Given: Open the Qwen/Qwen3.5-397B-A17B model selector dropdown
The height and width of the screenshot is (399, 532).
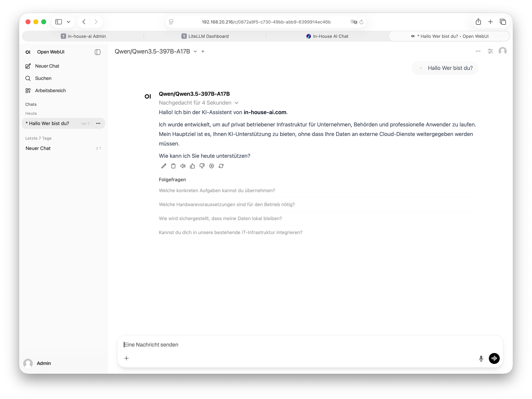Looking at the screenshot, I should [195, 51].
